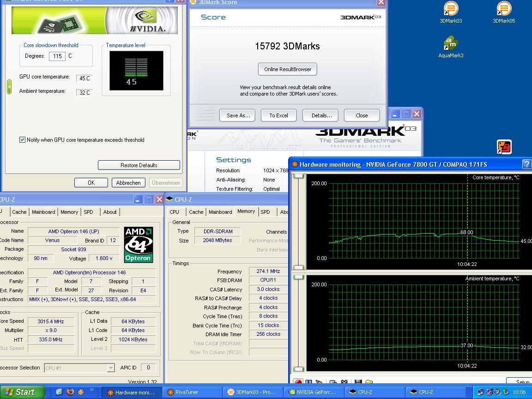Screen dimensions: 532x399
Task: Launch Internet Explorer from Quick Launch
Action: 59,392
